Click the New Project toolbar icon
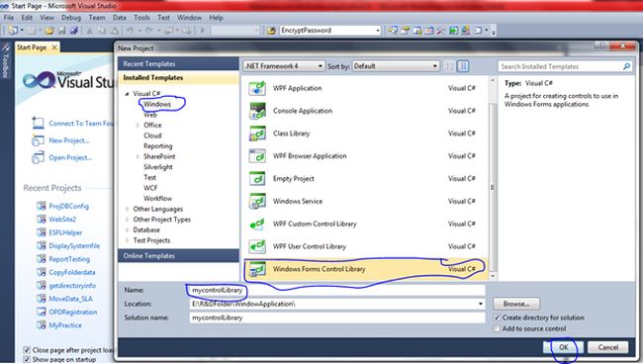 click(13, 31)
